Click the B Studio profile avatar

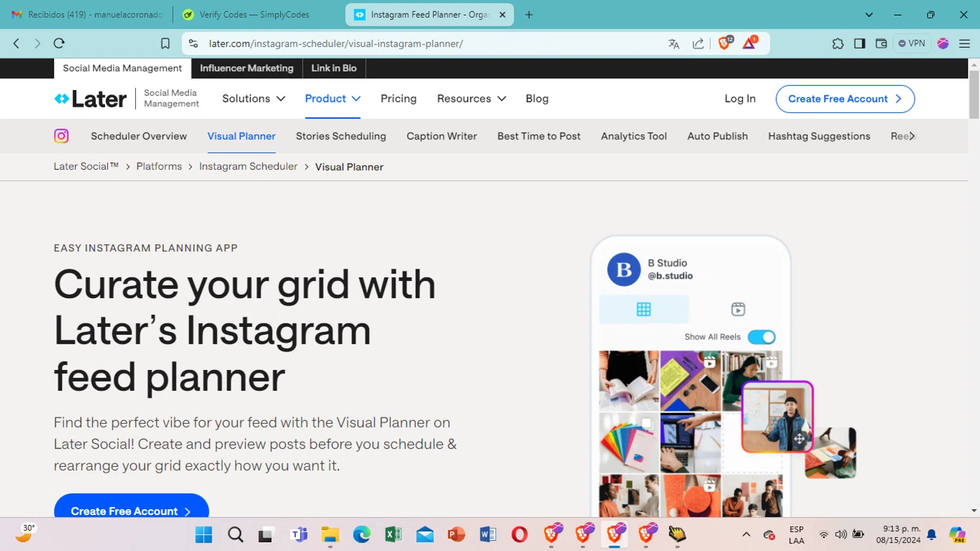[x=624, y=269]
